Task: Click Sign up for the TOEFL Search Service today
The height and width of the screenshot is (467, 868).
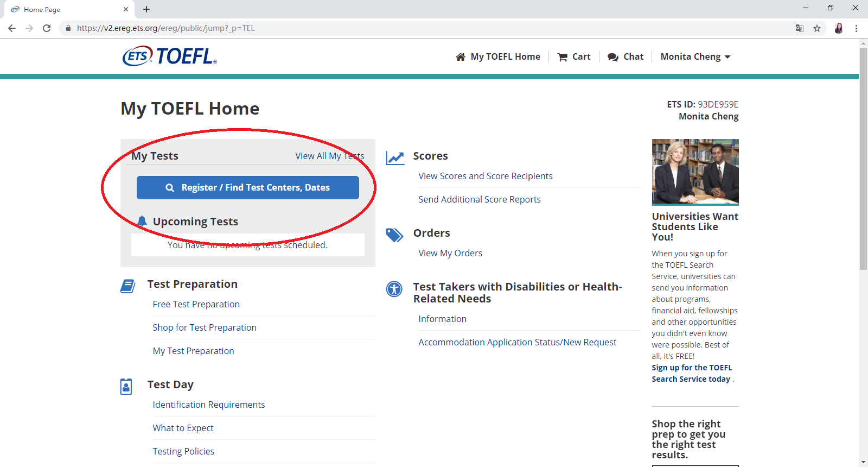Action: coord(692,373)
